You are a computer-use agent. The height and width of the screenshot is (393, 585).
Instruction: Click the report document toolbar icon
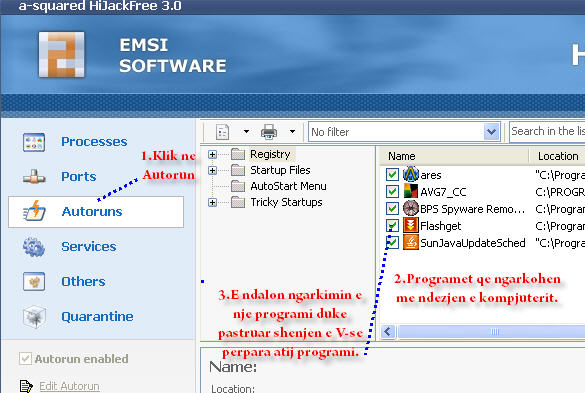pos(222,132)
